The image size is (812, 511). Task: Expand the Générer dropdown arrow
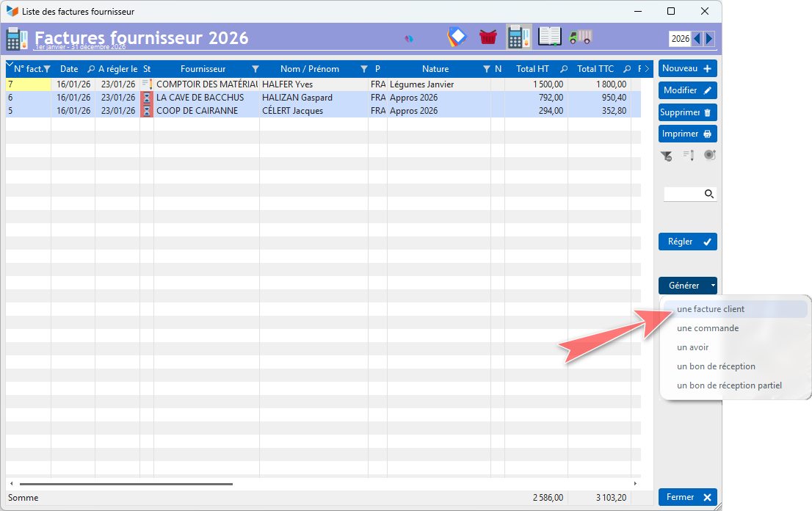click(713, 286)
